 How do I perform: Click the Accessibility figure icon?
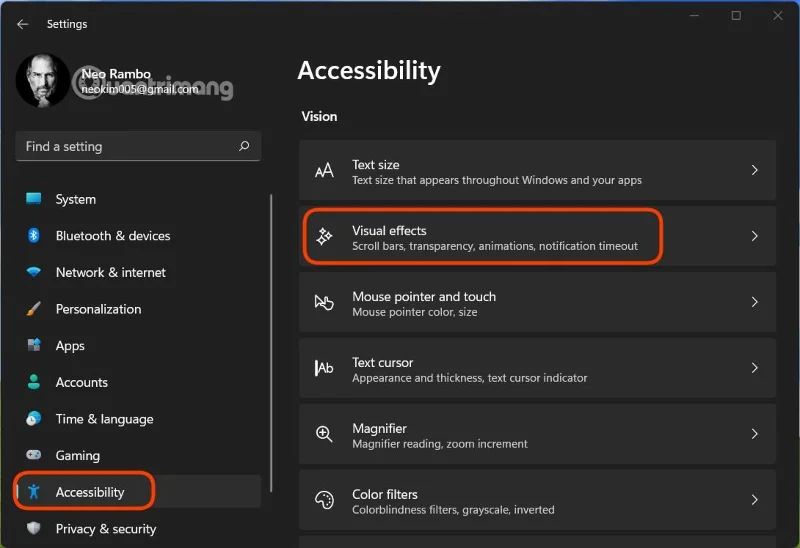pos(34,491)
